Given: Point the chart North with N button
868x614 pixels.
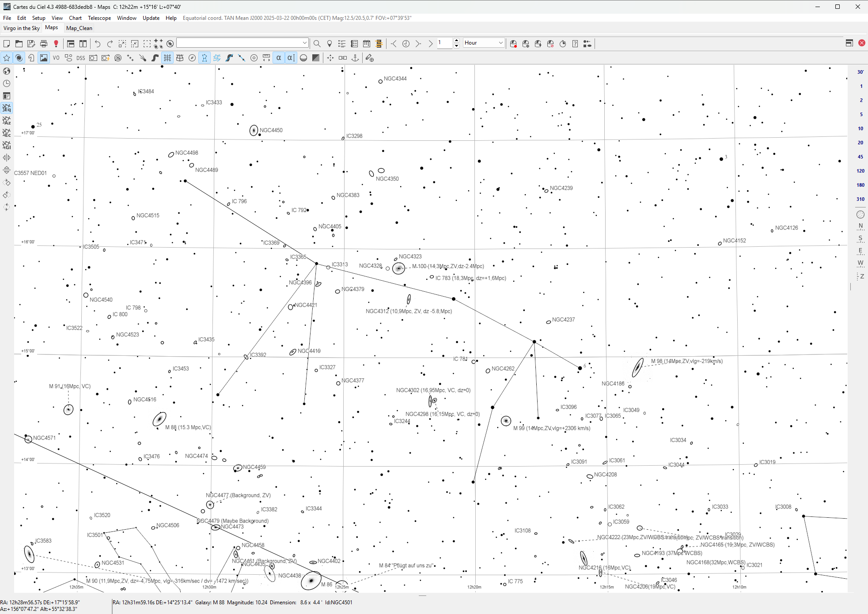Looking at the screenshot, I should click(860, 226).
